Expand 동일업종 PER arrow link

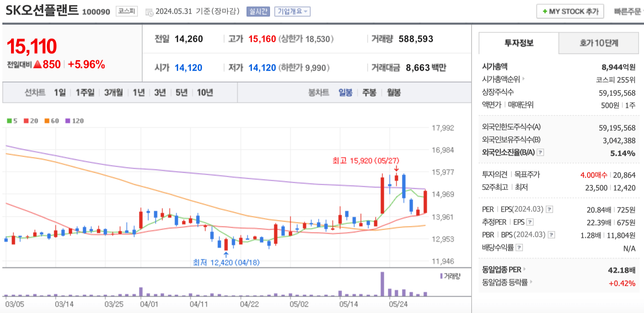pyautogui.click(x=525, y=269)
